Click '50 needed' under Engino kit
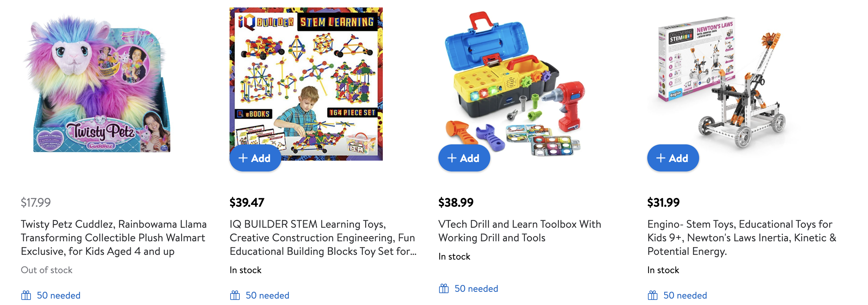The width and height of the screenshot is (868, 305). [685, 295]
